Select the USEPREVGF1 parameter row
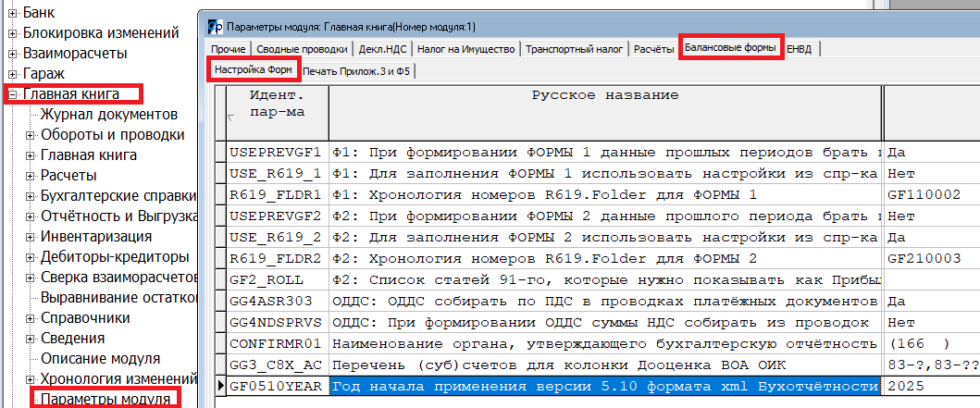Screen dimensions: 980x408 (277, 154)
